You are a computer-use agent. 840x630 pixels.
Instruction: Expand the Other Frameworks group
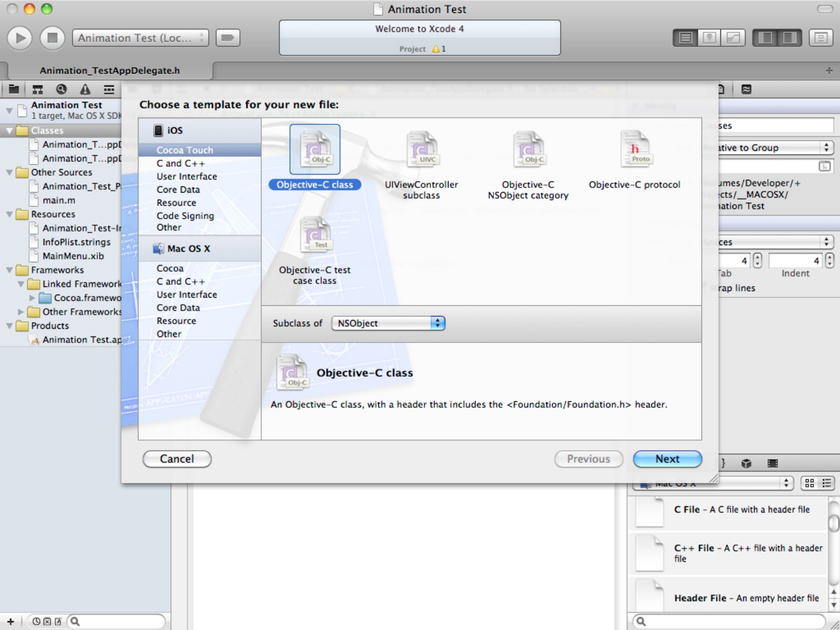tap(21, 312)
